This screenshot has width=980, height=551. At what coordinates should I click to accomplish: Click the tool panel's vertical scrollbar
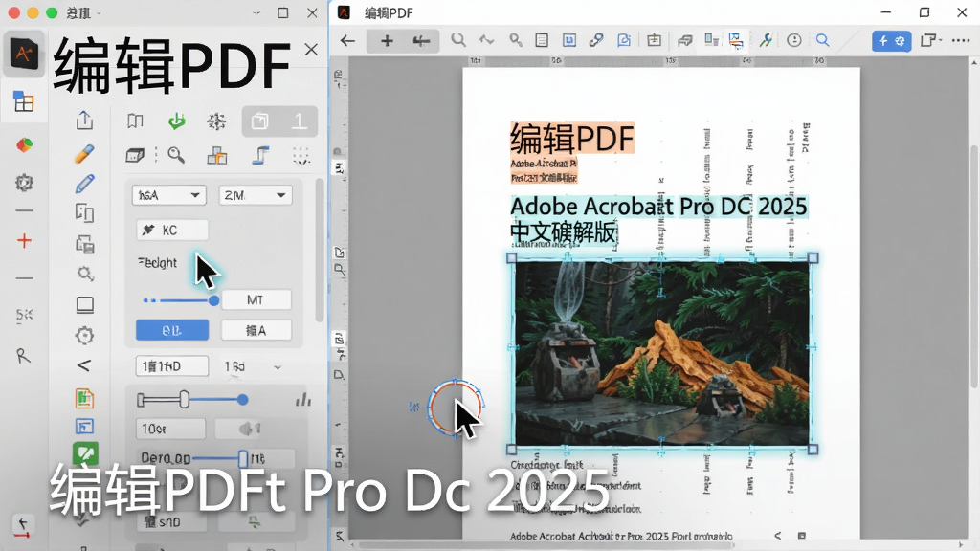[x=320, y=250]
